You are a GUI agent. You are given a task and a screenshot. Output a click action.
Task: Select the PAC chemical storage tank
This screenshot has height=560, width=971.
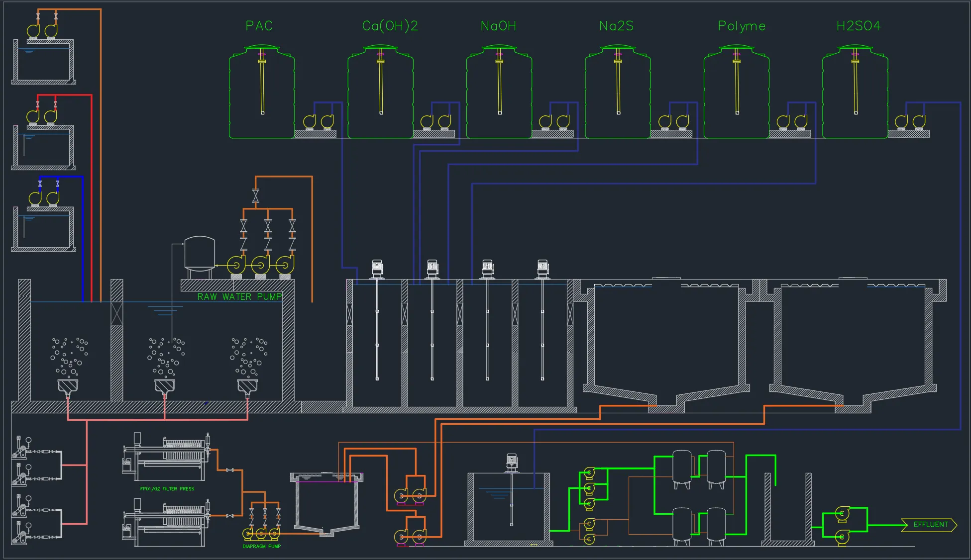(262, 92)
